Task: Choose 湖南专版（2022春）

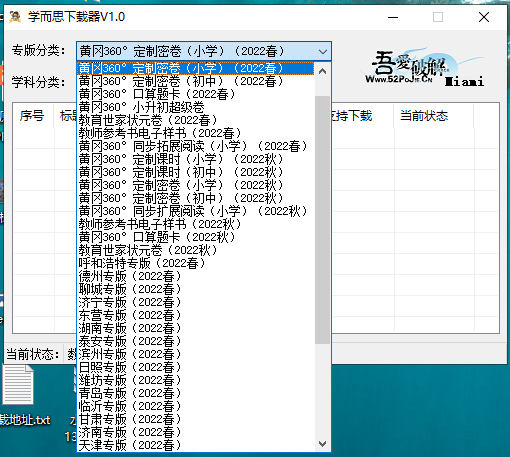Action: (196, 328)
